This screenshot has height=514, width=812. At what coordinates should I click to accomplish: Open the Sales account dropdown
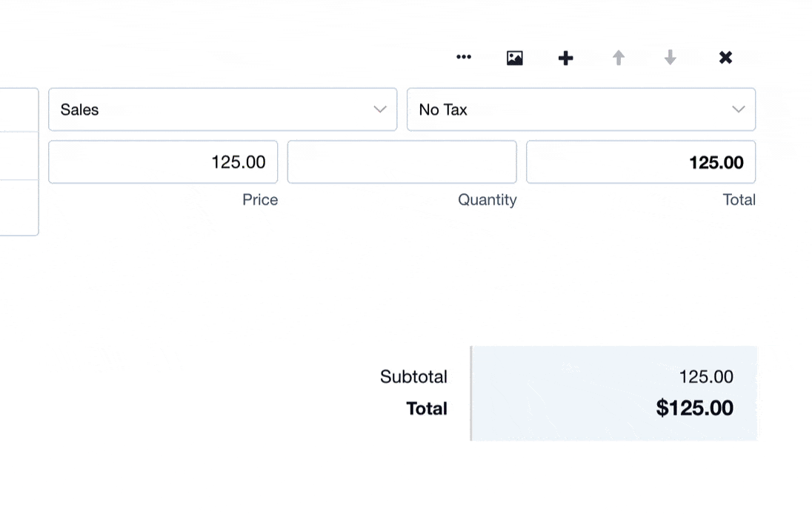(222, 110)
